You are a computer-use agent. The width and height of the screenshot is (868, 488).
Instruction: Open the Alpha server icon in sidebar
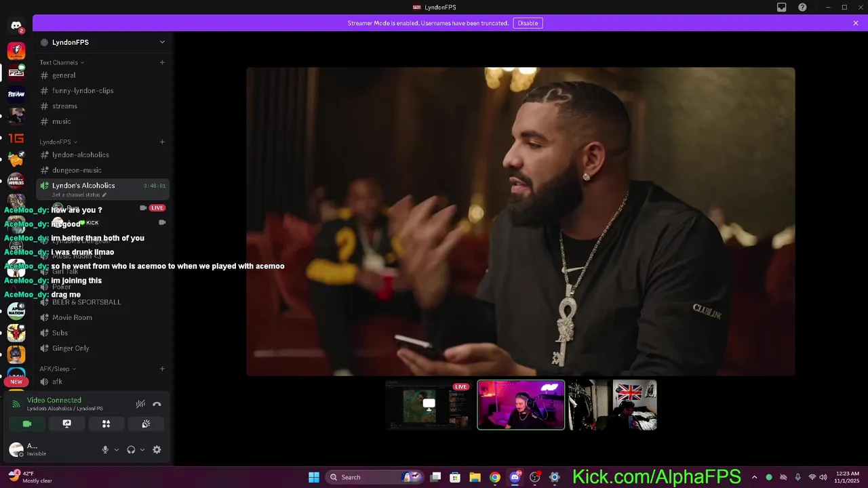coord(16,51)
